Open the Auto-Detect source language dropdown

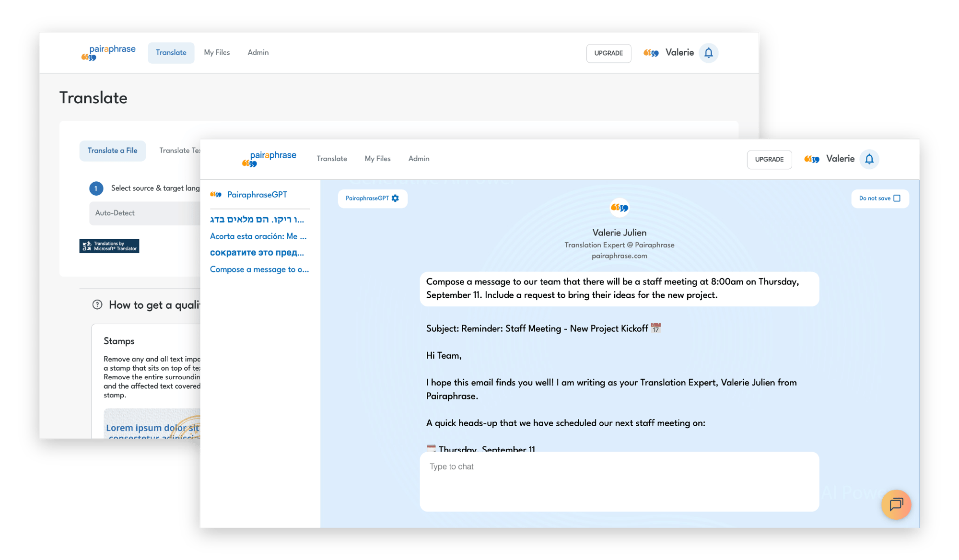click(x=144, y=213)
